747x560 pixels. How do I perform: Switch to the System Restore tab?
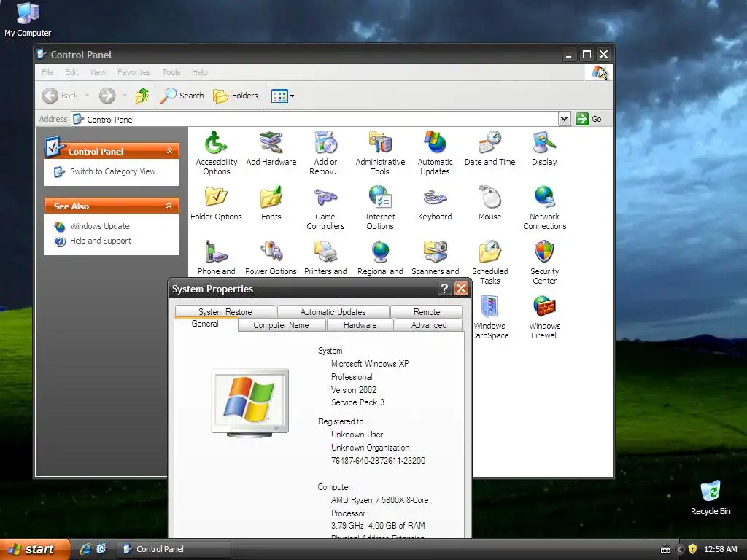[225, 312]
